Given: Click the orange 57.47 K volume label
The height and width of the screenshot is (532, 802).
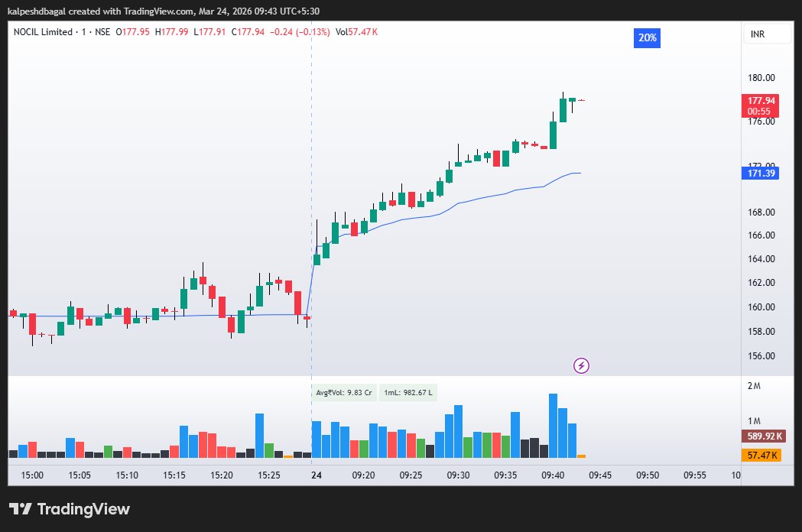Looking at the screenshot, I should (x=761, y=455).
